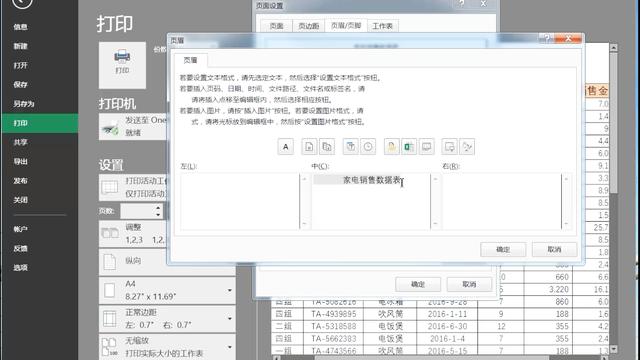Open the 发送至 OneNote printer dropdown

tap(133, 127)
